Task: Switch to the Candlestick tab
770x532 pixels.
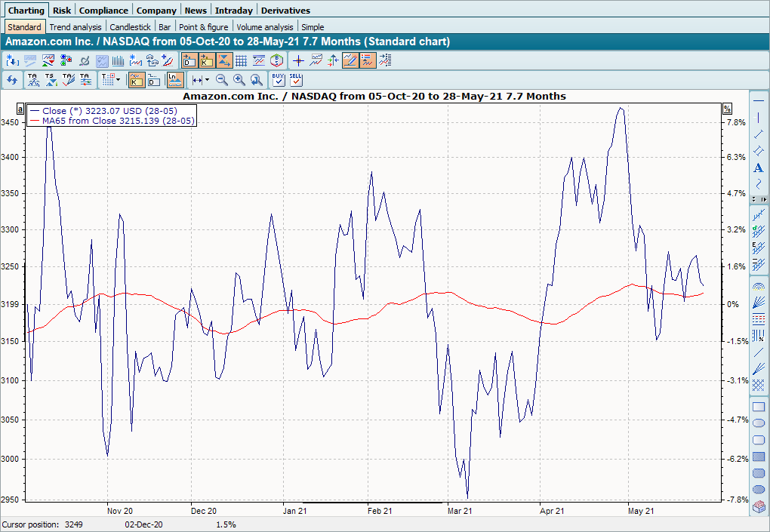Action: [130, 26]
